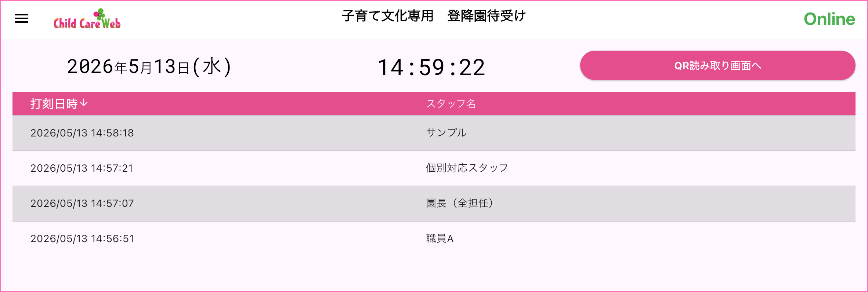The width and height of the screenshot is (868, 292).
Task: Select the 個別対応スタッフ row
Action: coord(434,168)
